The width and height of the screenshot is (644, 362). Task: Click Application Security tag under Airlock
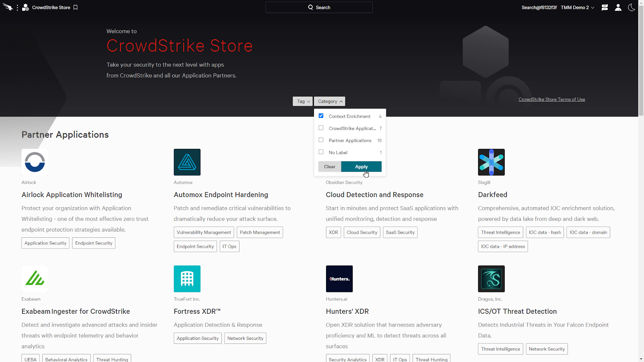point(45,243)
